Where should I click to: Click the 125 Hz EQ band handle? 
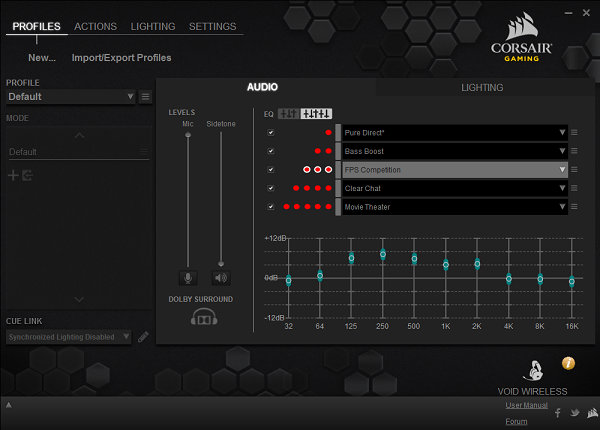(x=351, y=258)
